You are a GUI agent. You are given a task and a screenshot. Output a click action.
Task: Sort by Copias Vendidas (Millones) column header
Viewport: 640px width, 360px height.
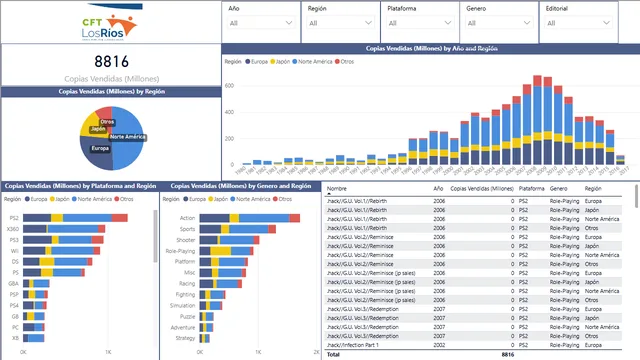pos(482,189)
